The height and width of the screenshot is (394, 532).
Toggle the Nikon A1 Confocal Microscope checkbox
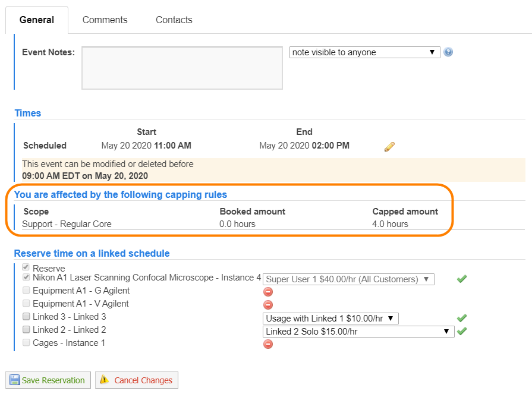point(26,278)
